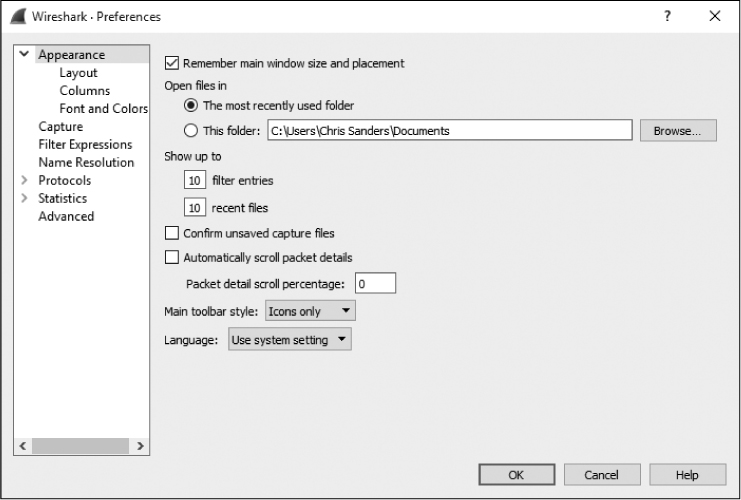Click the filter entries count field
741x500 pixels.
click(195, 180)
